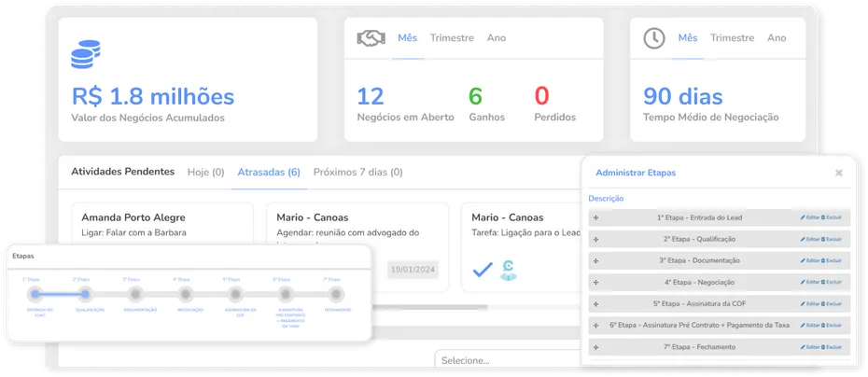
Task: Click the 12 Negócios em Aberto figure
Action: click(371, 96)
